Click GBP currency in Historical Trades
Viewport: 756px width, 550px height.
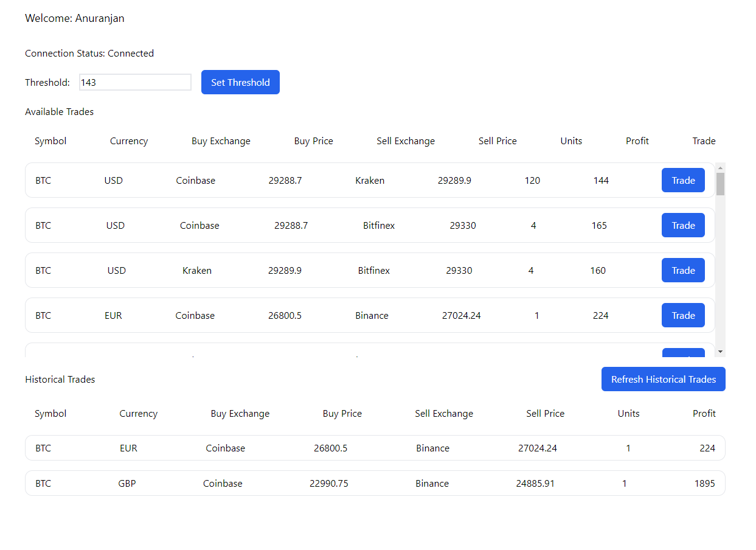[x=127, y=484]
